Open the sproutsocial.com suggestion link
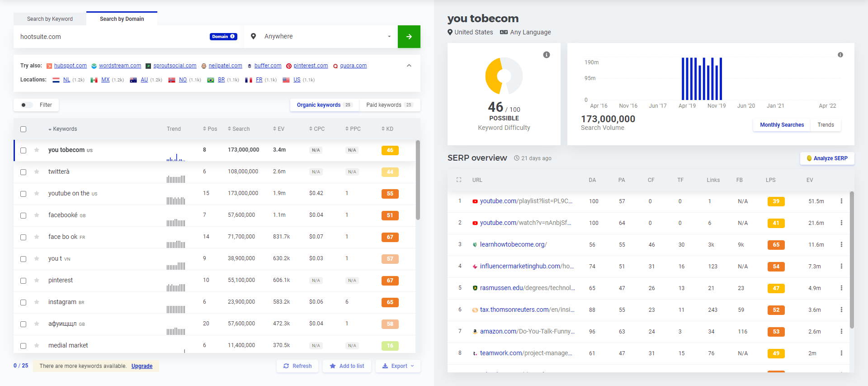The width and height of the screenshot is (868, 386). [175, 66]
